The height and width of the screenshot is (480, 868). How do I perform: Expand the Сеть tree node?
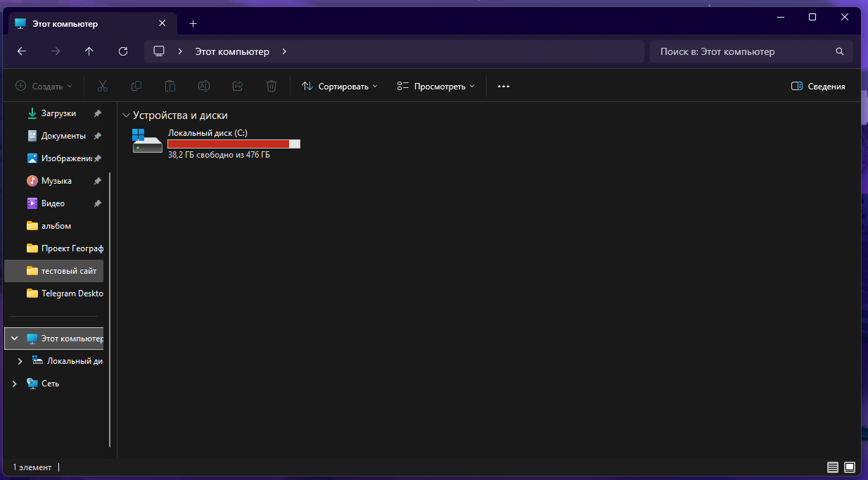pyautogui.click(x=14, y=384)
